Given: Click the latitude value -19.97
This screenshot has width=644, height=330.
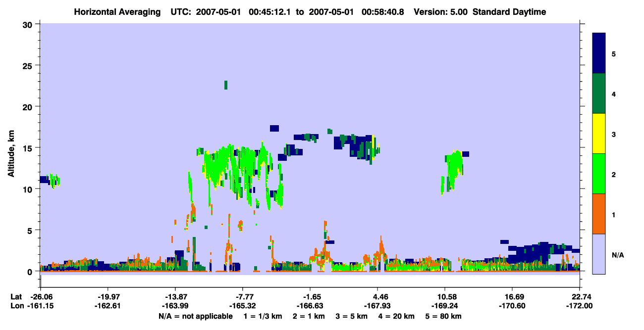Looking at the screenshot, I should [108, 297].
